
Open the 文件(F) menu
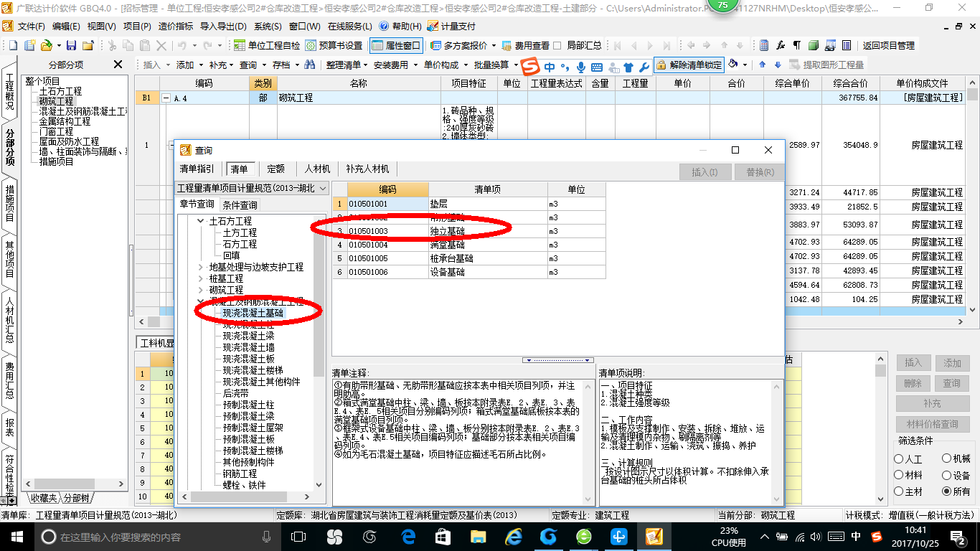click(x=32, y=26)
